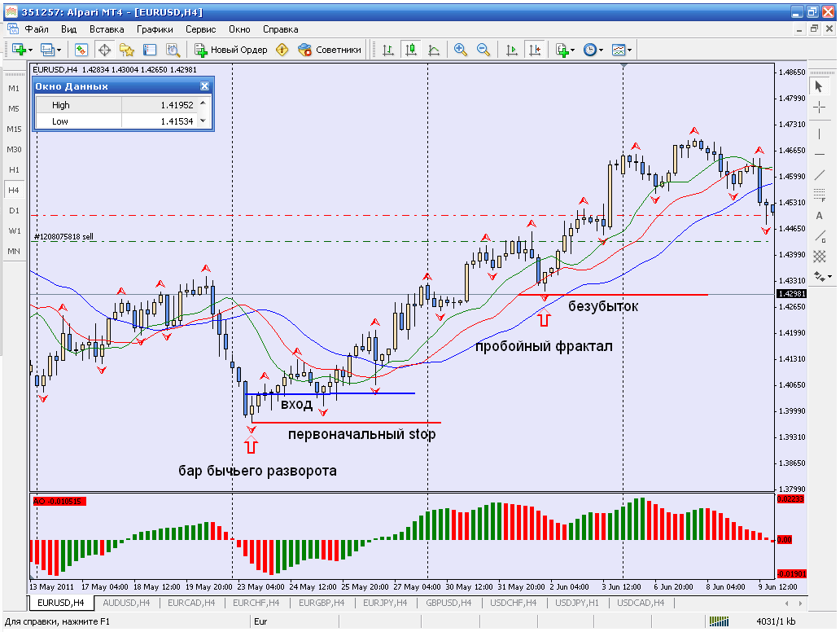Switch chart to bar chart view

(388, 50)
